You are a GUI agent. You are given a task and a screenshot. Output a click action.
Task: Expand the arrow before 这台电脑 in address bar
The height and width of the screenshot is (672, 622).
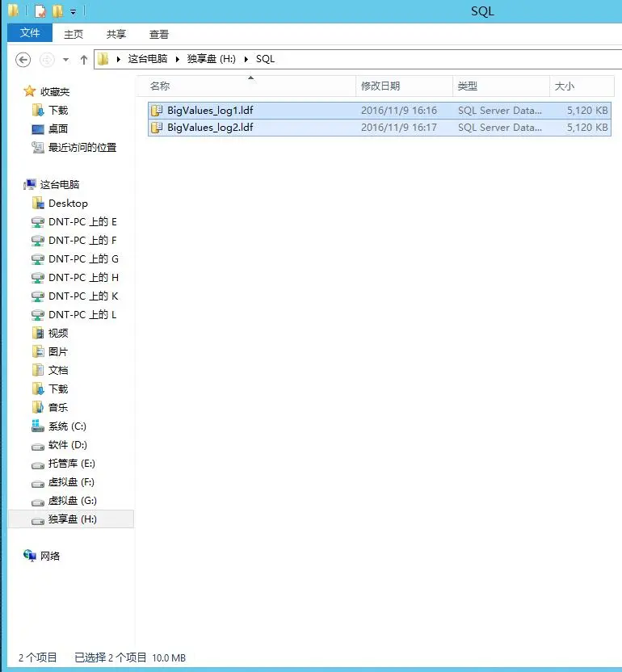[x=118, y=59]
